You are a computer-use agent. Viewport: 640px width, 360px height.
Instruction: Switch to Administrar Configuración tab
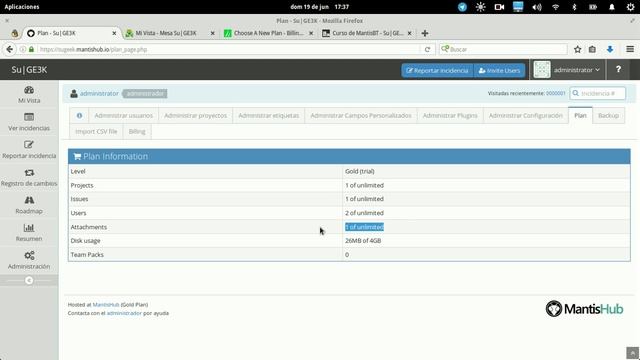tap(526, 116)
